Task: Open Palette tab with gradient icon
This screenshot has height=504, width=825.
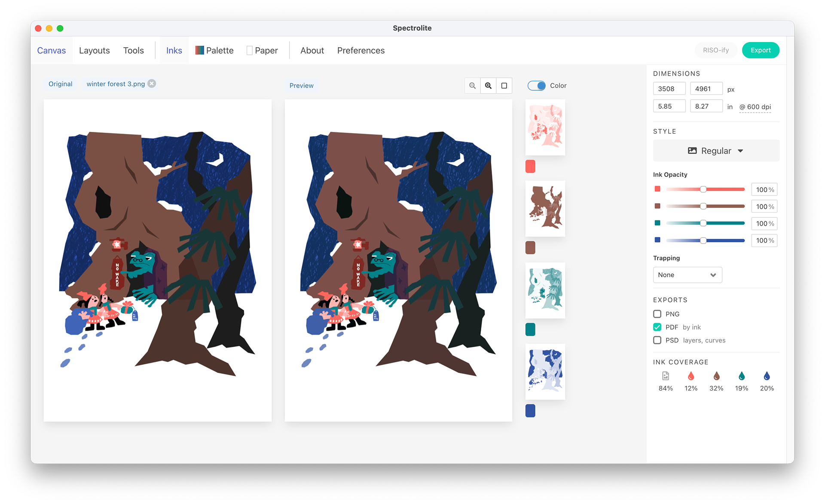Action: click(x=214, y=50)
